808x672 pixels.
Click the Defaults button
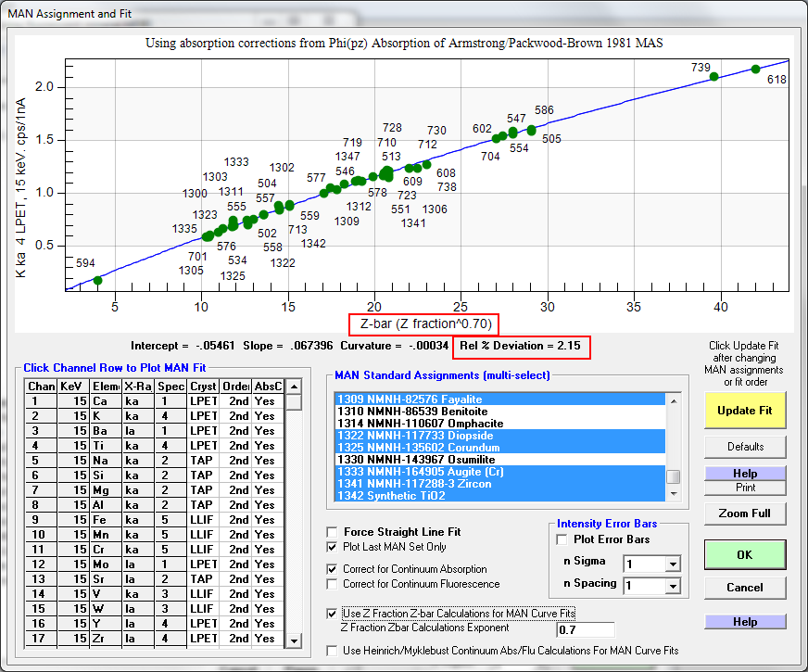click(x=745, y=446)
